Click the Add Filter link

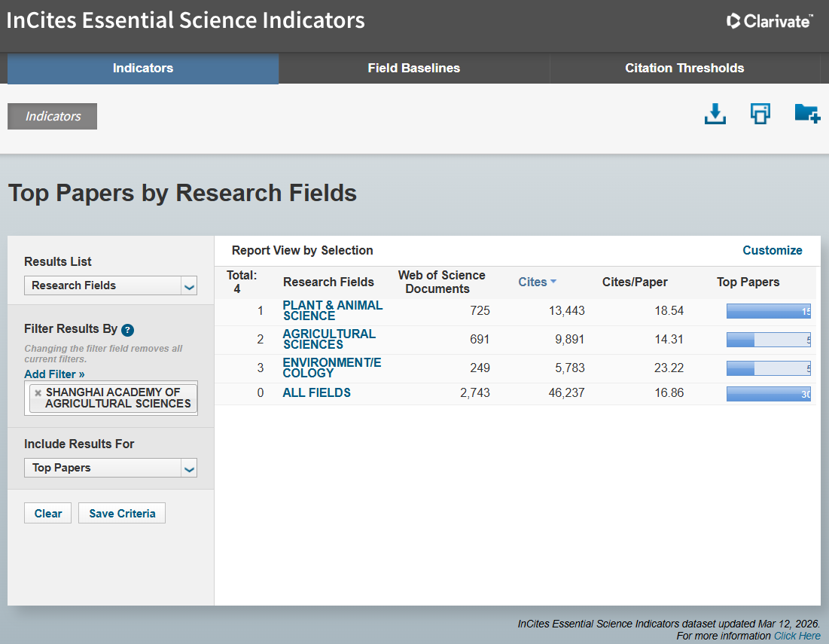click(x=54, y=374)
